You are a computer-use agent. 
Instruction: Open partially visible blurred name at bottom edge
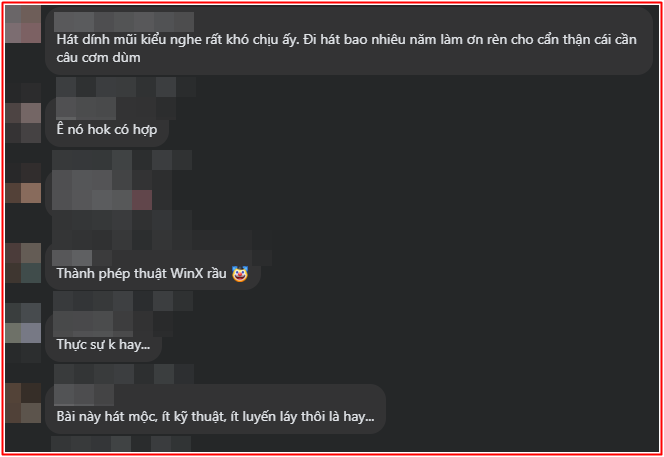(x=121, y=444)
